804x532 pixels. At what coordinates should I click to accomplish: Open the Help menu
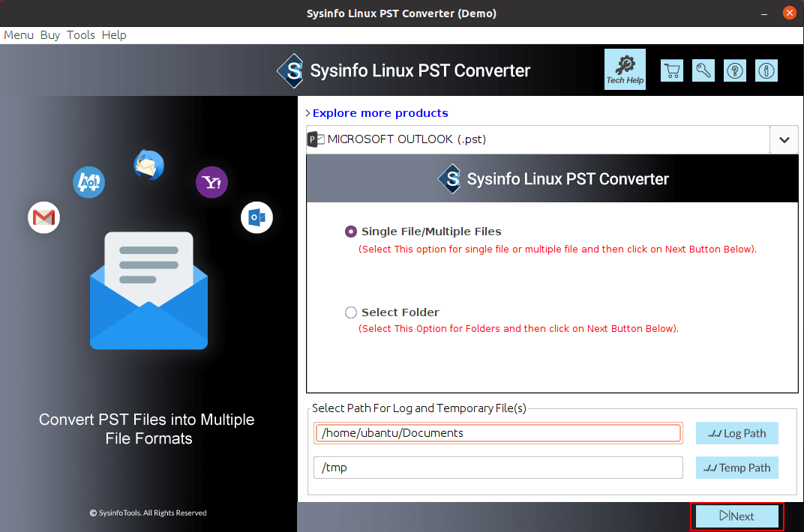point(114,34)
